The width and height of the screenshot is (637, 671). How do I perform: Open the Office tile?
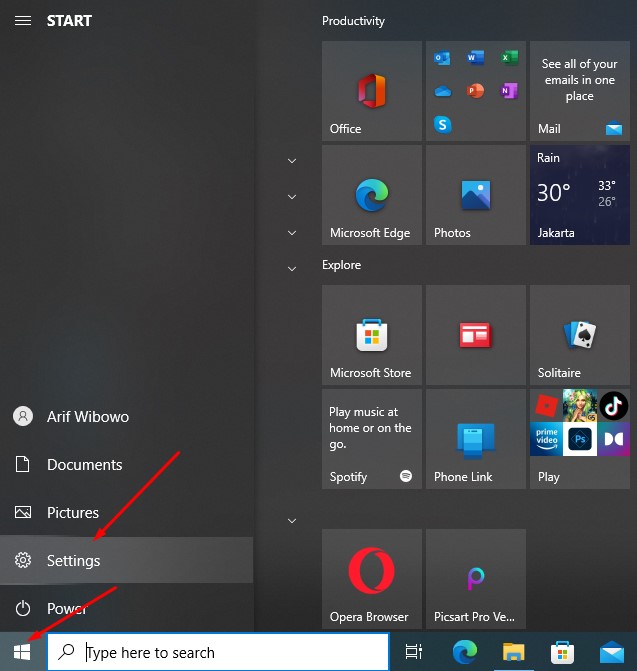371,91
